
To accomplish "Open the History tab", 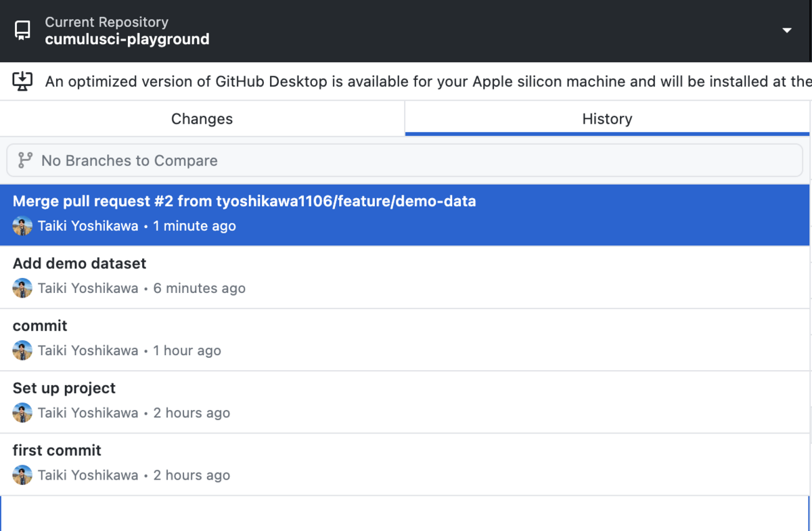I will 607,119.
